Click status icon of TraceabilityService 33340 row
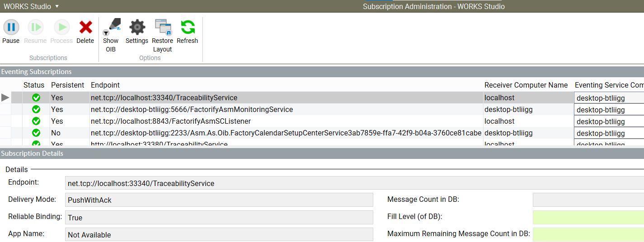The height and width of the screenshot is (242, 644). click(36, 98)
